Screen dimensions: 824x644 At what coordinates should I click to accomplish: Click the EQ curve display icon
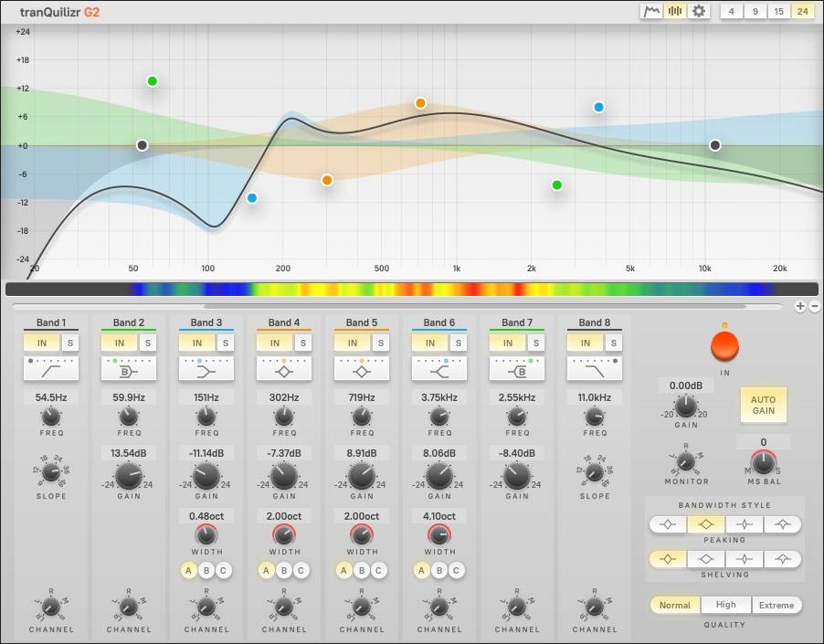651,11
